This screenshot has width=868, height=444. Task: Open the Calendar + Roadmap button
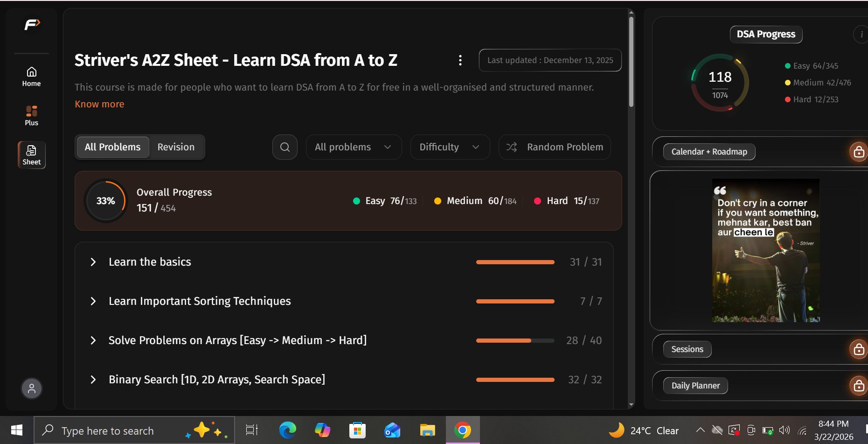tap(709, 152)
